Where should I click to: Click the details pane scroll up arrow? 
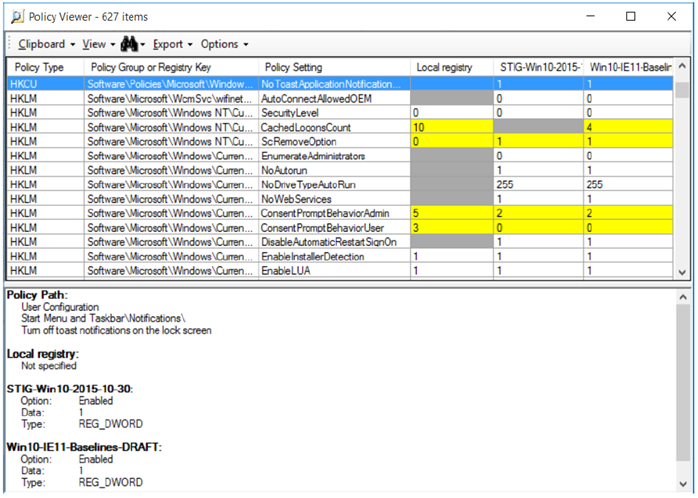coord(683,297)
